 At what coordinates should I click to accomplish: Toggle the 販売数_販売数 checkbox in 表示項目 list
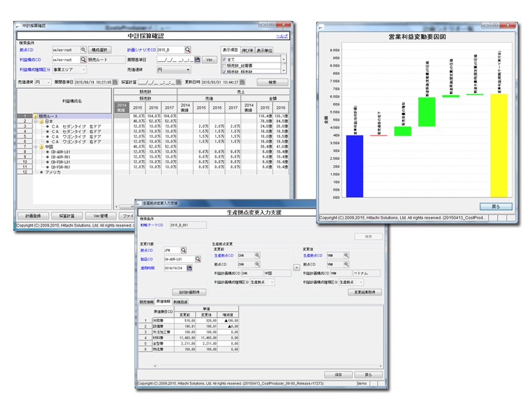(224, 72)
